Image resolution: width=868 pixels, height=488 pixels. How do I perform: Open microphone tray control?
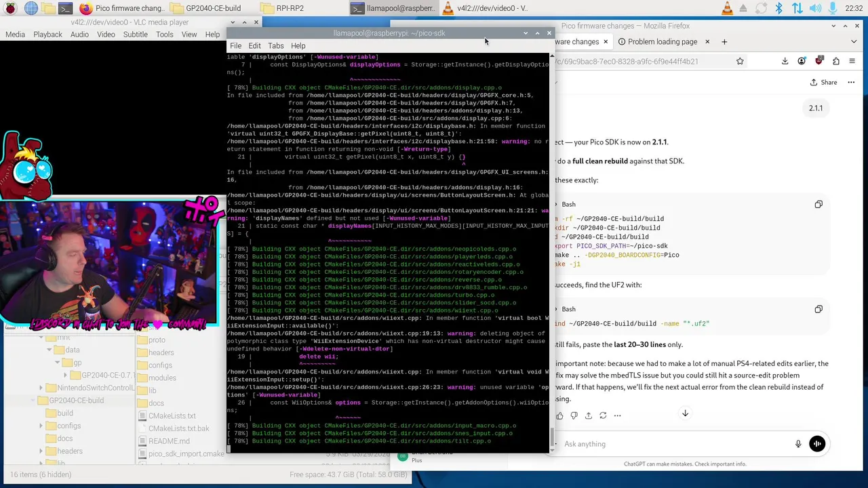832,8
